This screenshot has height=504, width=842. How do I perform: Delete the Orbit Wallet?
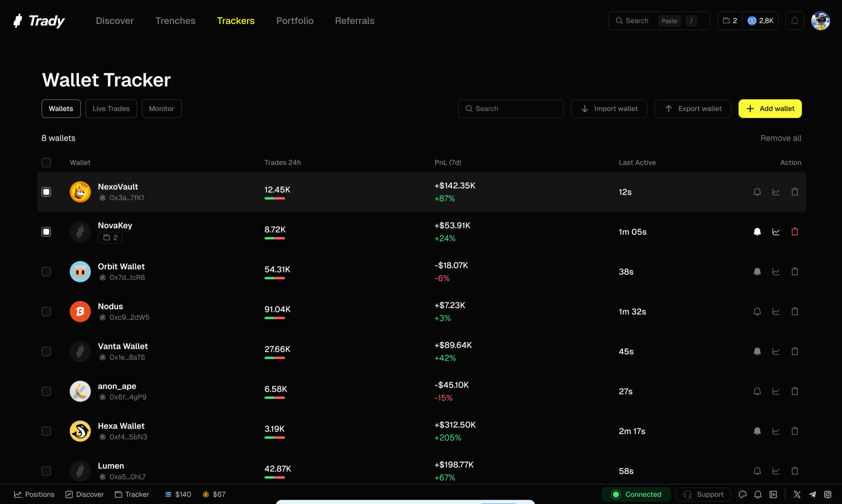pyautogui.click(x=794, y=272)
